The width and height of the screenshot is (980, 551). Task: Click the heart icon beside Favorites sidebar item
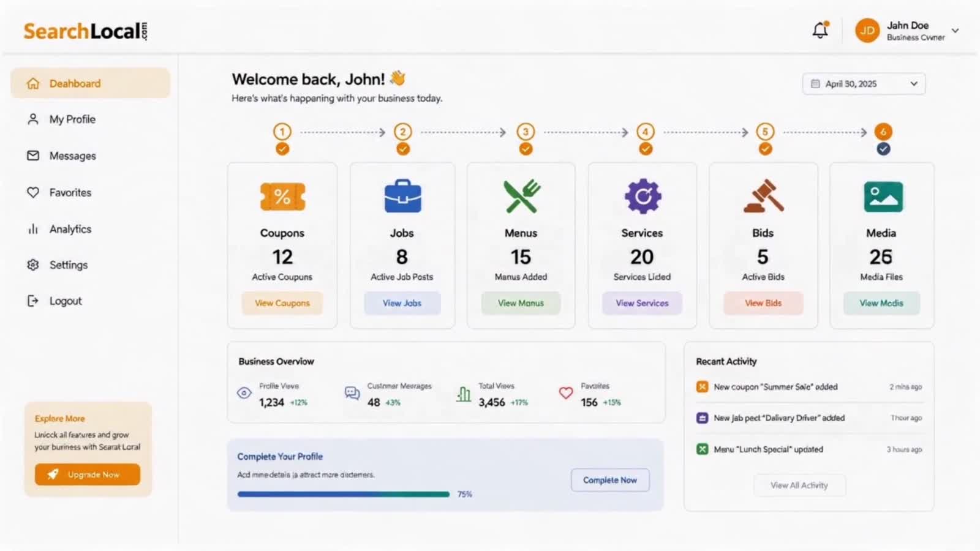(x=33, y=192)
